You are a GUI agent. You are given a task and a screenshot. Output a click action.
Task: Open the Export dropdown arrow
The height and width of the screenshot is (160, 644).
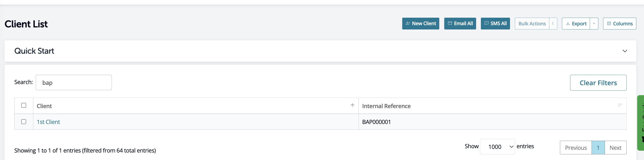pos(594,24)
